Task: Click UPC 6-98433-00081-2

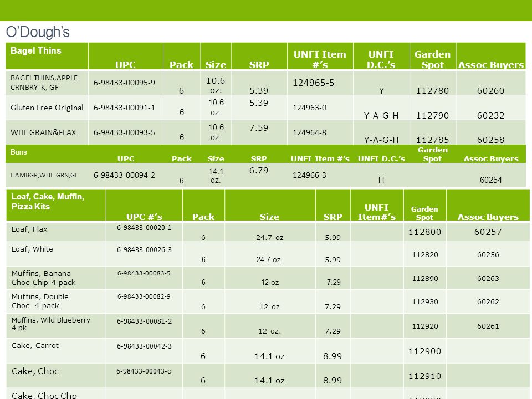Action: 144,321
